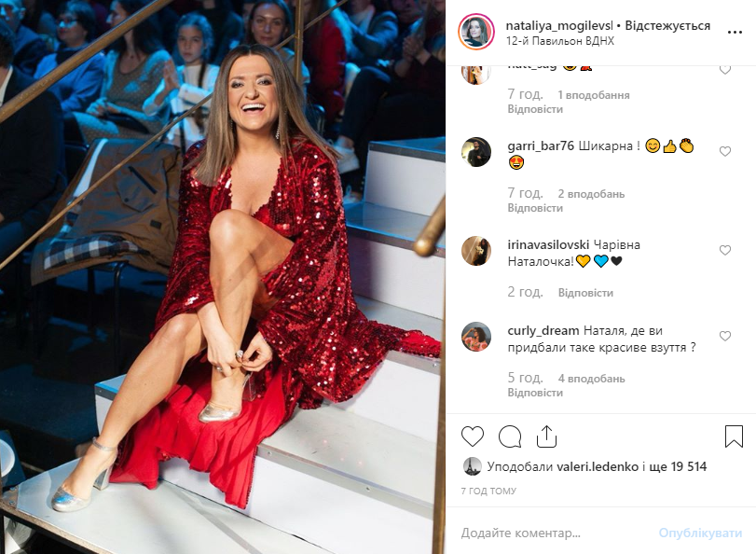Reply to garri_bar76 via Відповісти
The image size is (756, 554).
click(535, 208)
